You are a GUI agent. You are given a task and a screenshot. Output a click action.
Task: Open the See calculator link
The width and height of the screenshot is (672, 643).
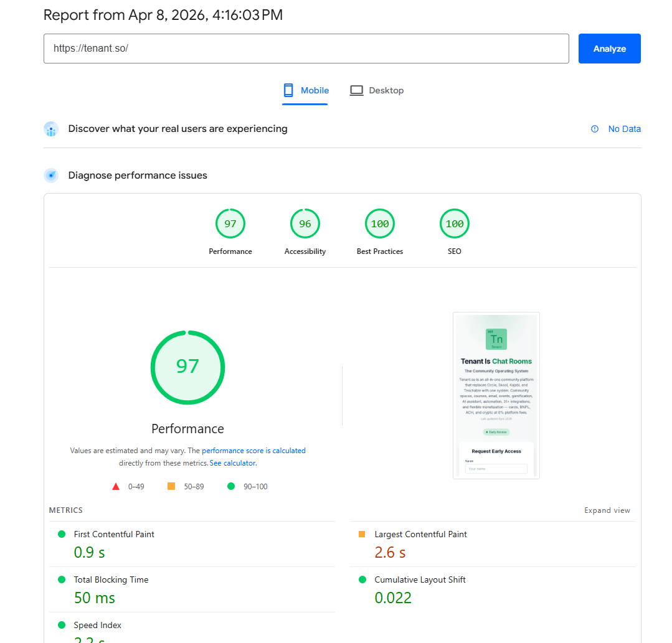tap(232, 463)
